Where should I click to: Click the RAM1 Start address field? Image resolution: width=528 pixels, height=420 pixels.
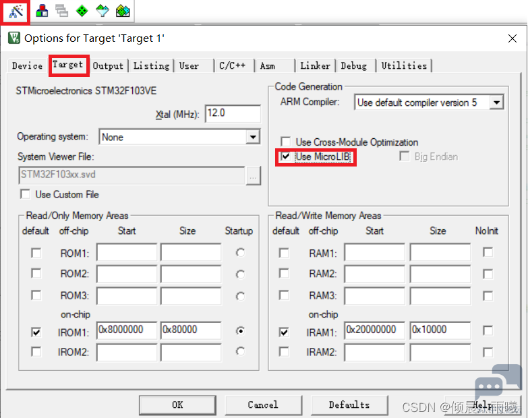pyautogui.click(x=374, y=252)
